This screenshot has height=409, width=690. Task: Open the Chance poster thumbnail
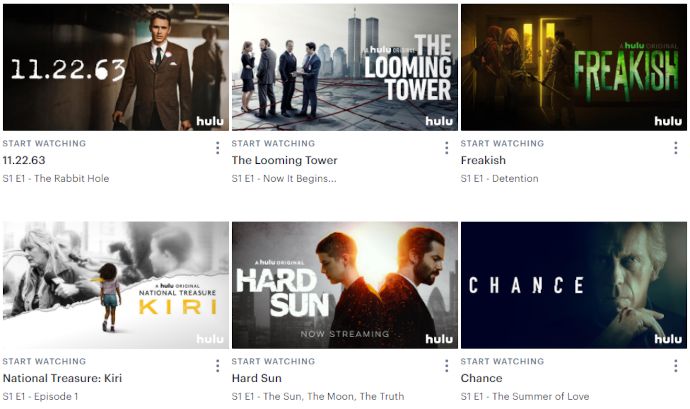[574, 285]
